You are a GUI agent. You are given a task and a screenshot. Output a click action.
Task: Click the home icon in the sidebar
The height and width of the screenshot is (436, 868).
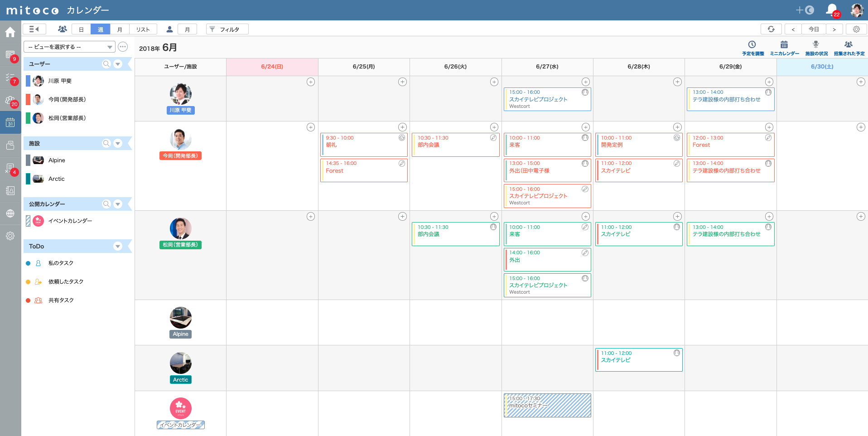click(x=10, y=32)
